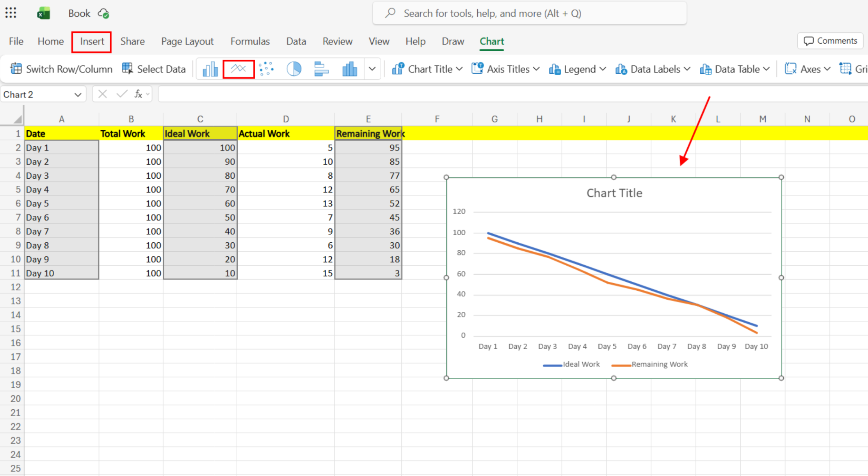
Task: Click the search magnifier icon
Action: tap(390, 13)
